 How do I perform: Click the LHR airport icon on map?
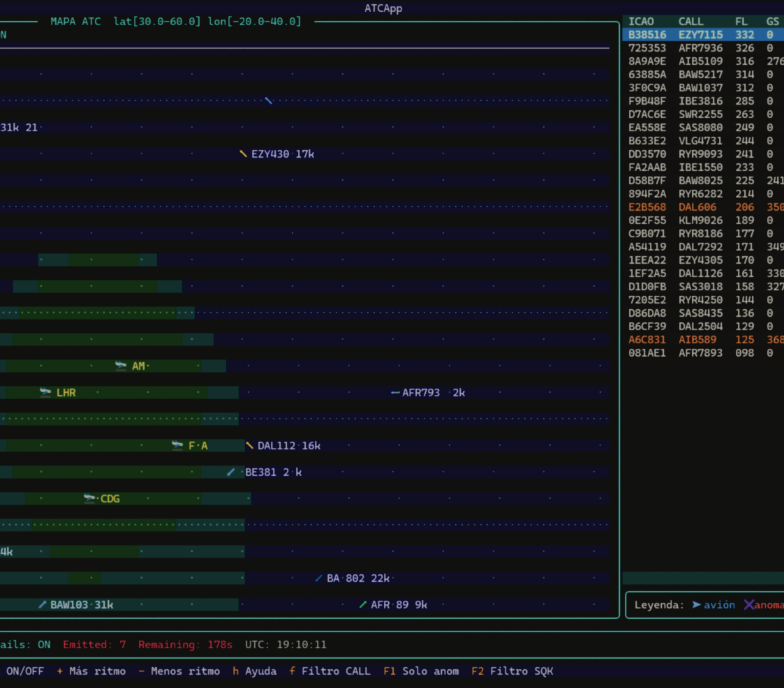click(45, 392)
